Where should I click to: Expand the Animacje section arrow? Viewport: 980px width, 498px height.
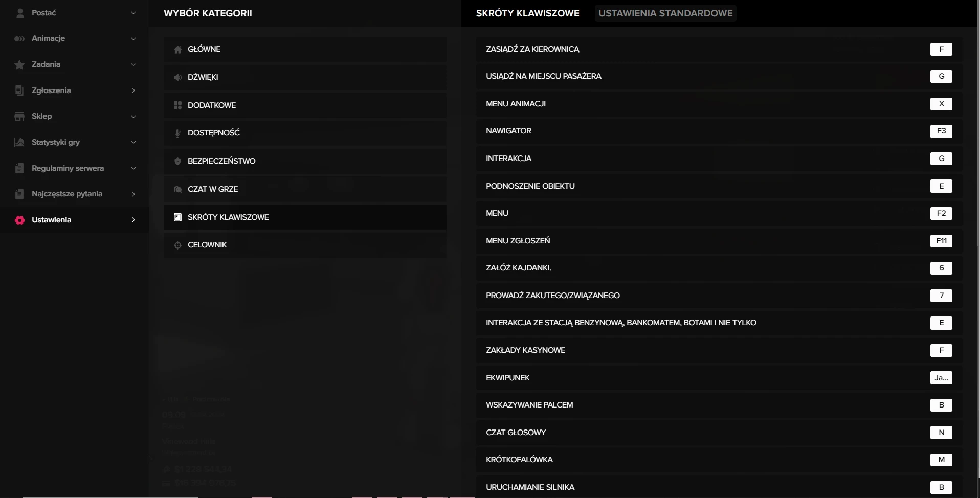click(133, 38)
